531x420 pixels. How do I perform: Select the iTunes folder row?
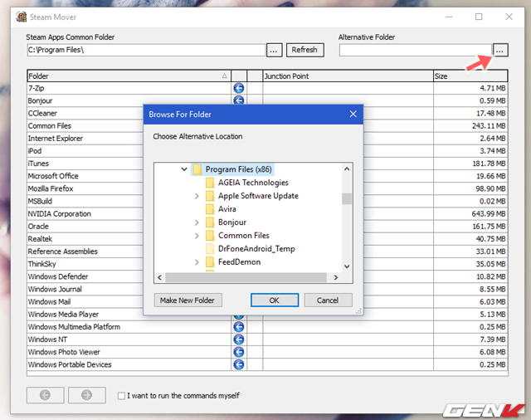click(85, 164)
